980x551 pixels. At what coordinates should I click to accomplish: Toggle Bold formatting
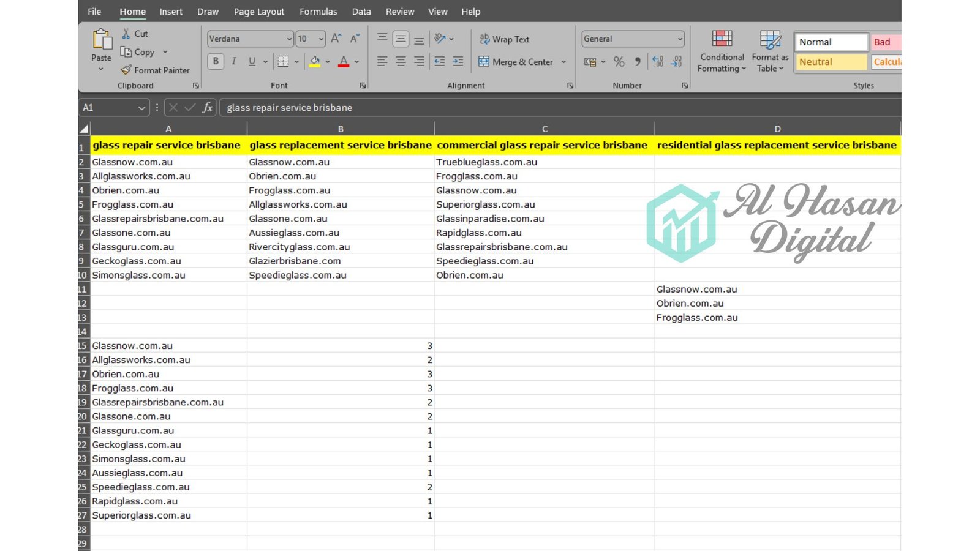click(216, 61)
